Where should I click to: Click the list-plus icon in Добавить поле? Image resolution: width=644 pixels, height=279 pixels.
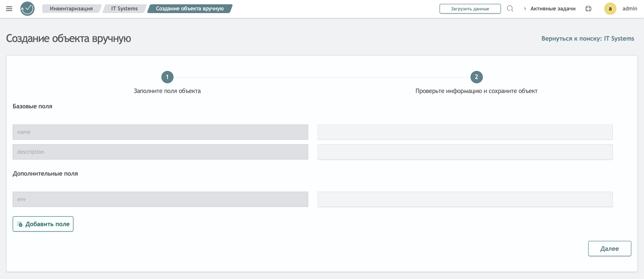coord(20,224)
